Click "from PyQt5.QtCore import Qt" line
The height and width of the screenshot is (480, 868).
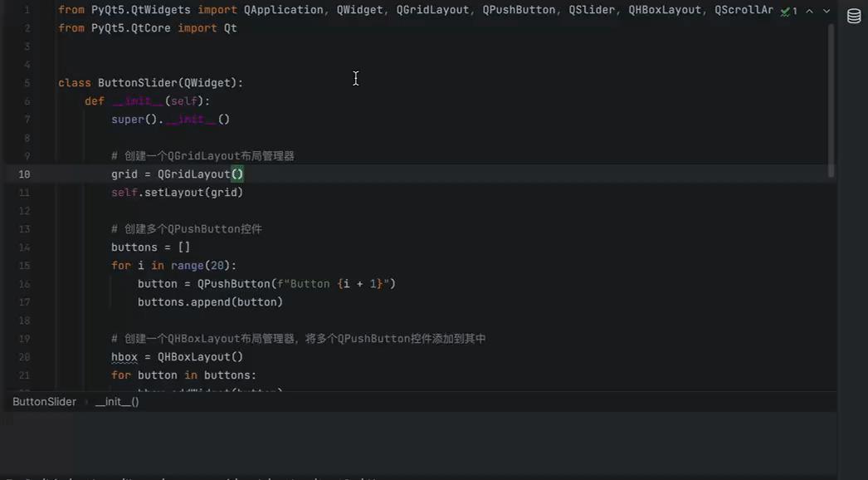[x=148, y=27]
